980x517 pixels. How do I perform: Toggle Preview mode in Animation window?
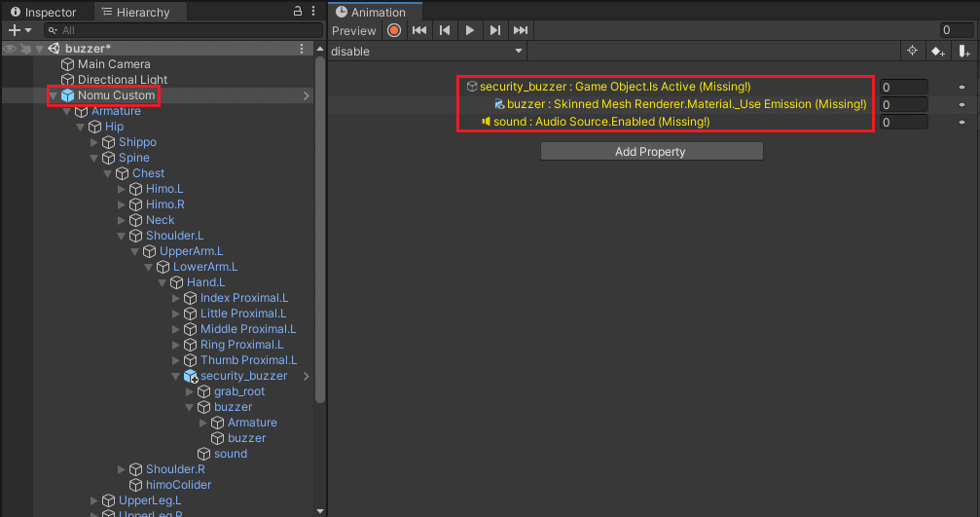353,30
